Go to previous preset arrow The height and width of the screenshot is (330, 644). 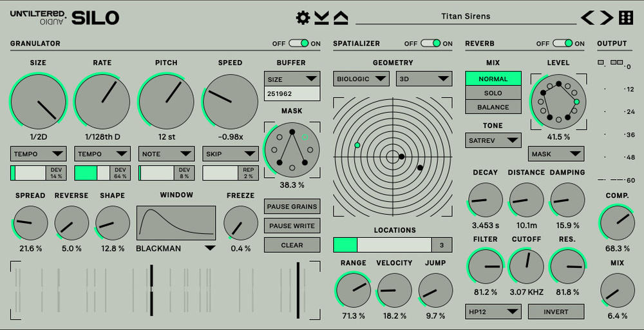[587, 17]
